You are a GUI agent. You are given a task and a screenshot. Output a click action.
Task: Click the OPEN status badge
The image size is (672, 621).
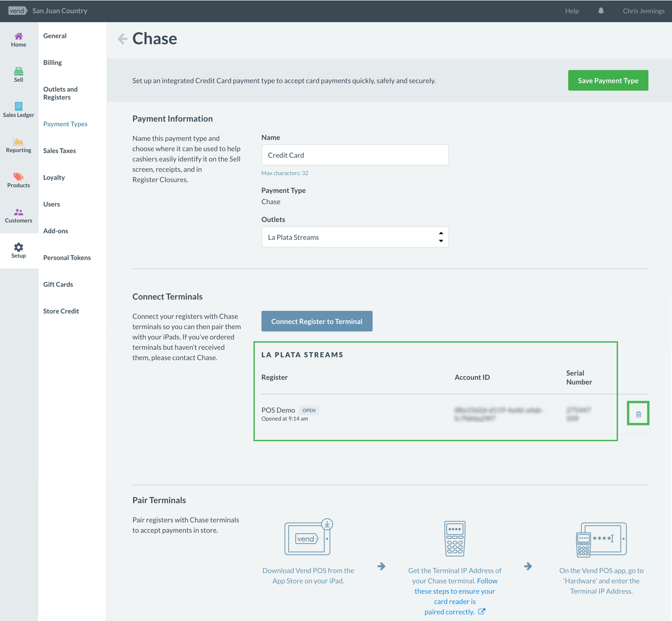pos(309,410)
